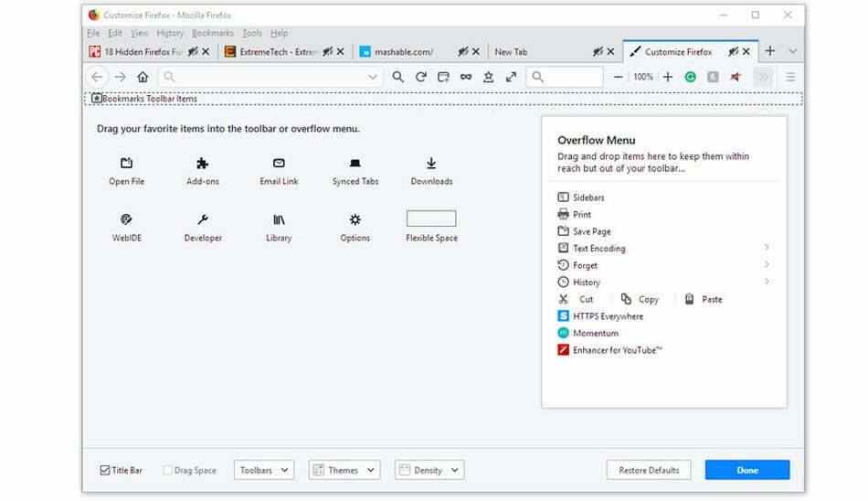The width and height of the screenshot is (868, 501).
Task: Open the overflow chevron menu button
Action: (x=763, y=77)
